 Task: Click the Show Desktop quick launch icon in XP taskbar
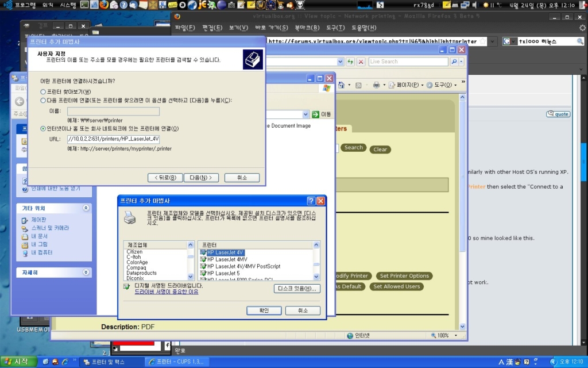(x=45, y=362)
